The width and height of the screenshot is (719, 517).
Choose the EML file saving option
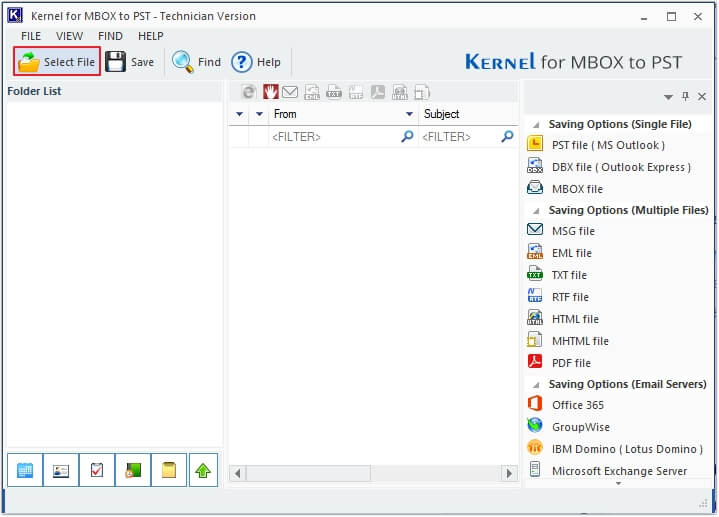click(x=571, y=253)
